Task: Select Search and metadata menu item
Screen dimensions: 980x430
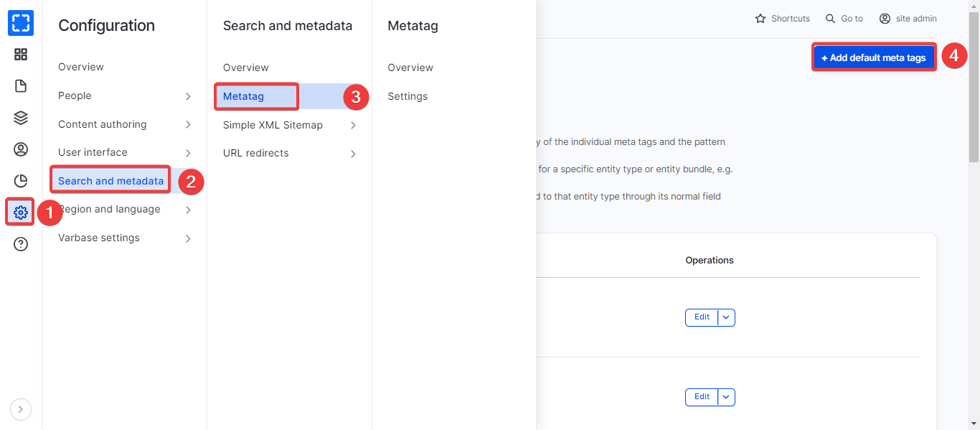Action: pyautogui.click(x=110, y=181)
